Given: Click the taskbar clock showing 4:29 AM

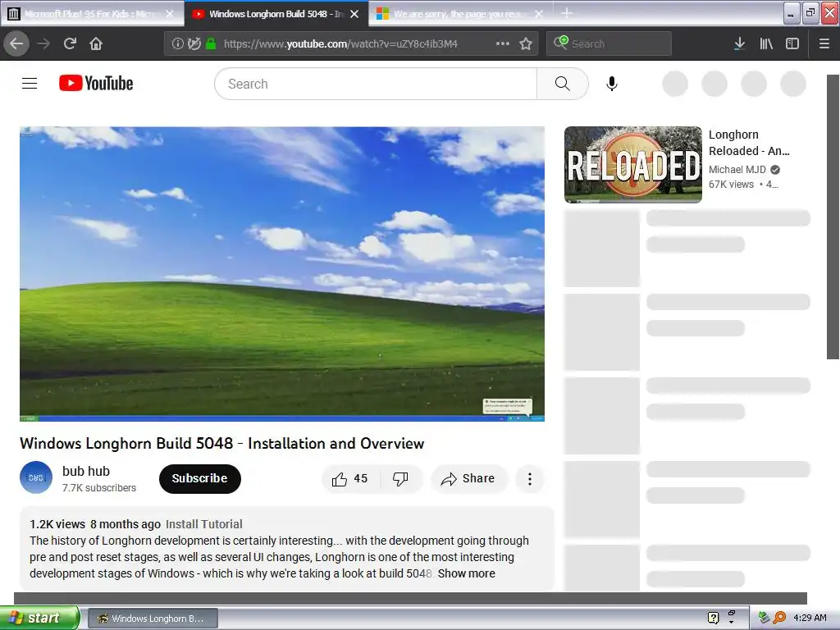Looking at the screenshot, I should click(x=810, y=618).
